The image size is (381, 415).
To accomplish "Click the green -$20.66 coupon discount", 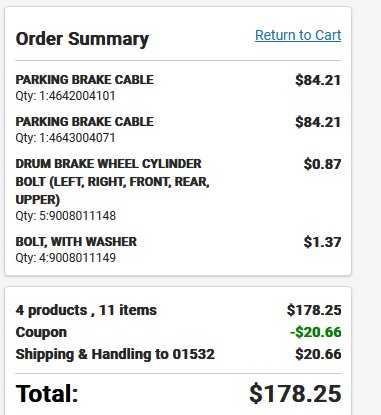I will point(315,332).
